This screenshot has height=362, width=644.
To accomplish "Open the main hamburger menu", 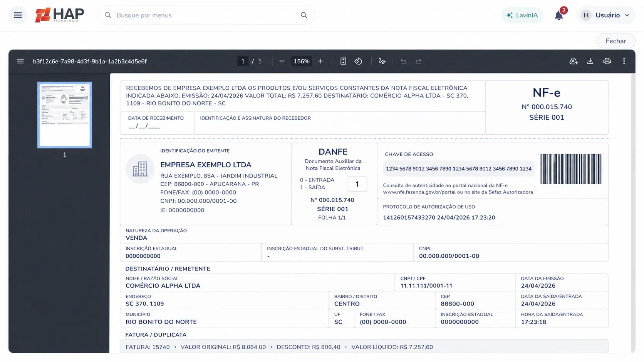I will tap(18, 15).
